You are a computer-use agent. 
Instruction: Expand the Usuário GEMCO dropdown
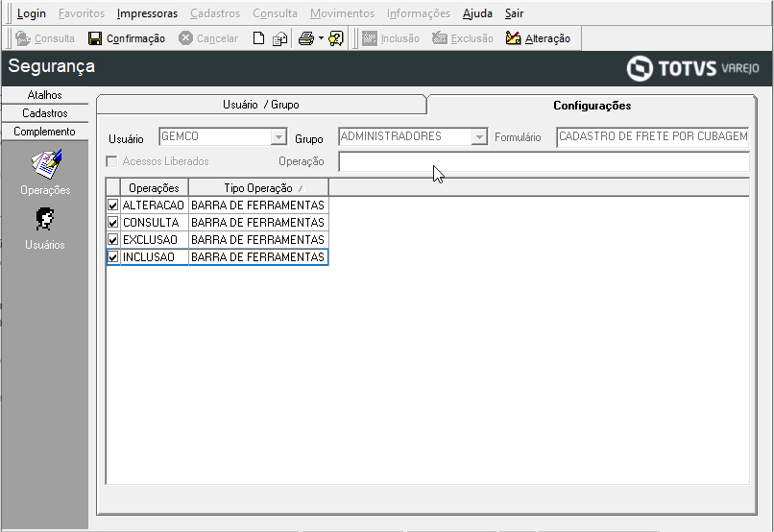pos(278,136)
